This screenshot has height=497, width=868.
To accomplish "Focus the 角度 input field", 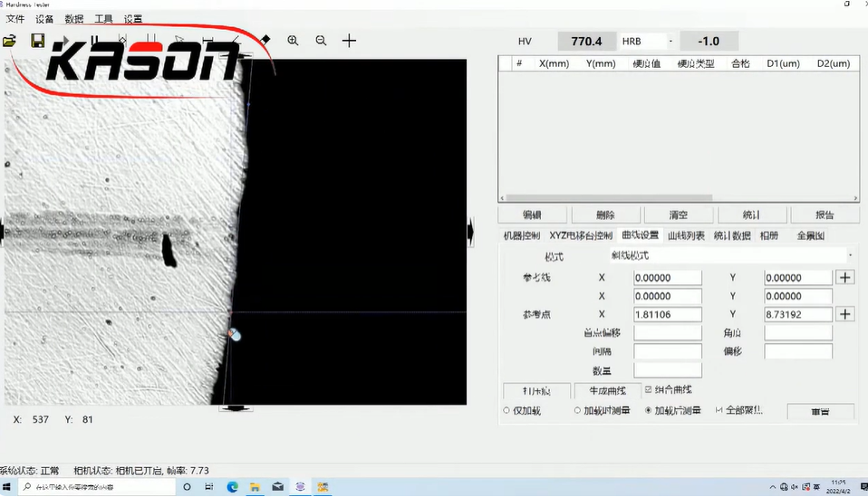I will pos(798,333).
